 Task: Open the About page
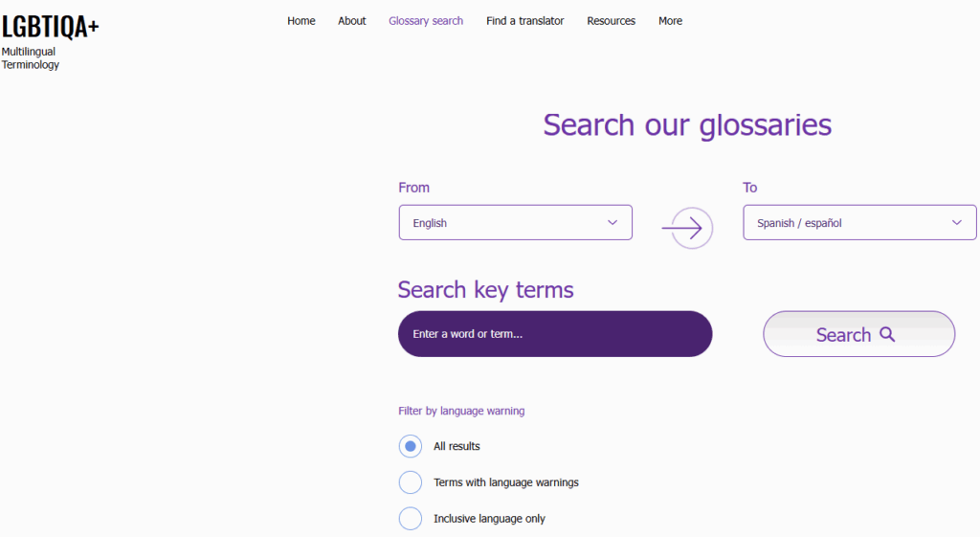(x=352, y=21)
